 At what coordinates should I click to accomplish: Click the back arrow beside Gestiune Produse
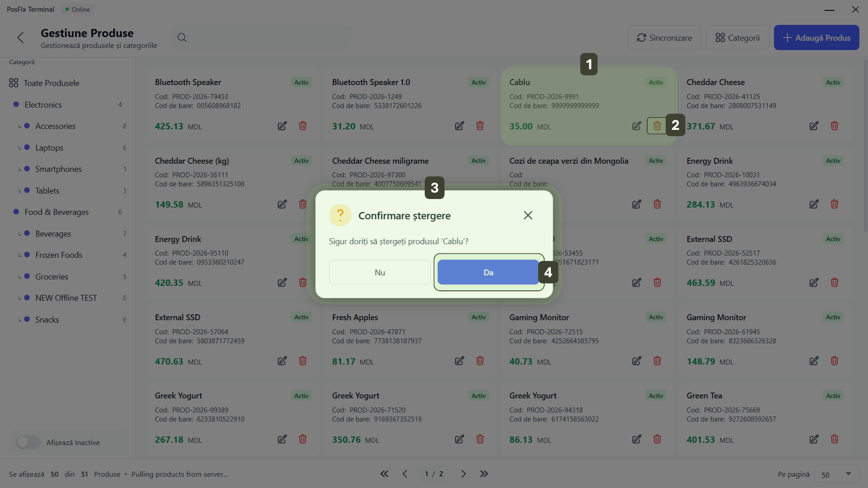[20, 38]
